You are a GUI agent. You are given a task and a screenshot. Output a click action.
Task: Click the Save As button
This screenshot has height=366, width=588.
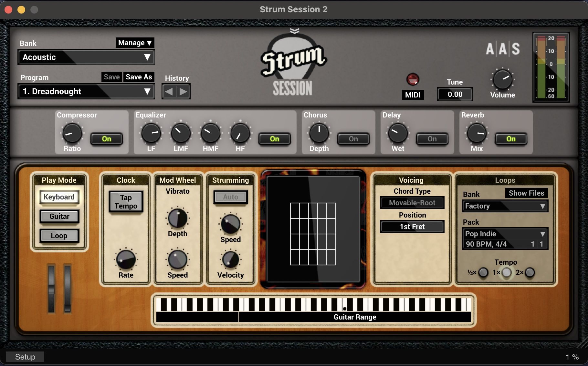point(139,77)
